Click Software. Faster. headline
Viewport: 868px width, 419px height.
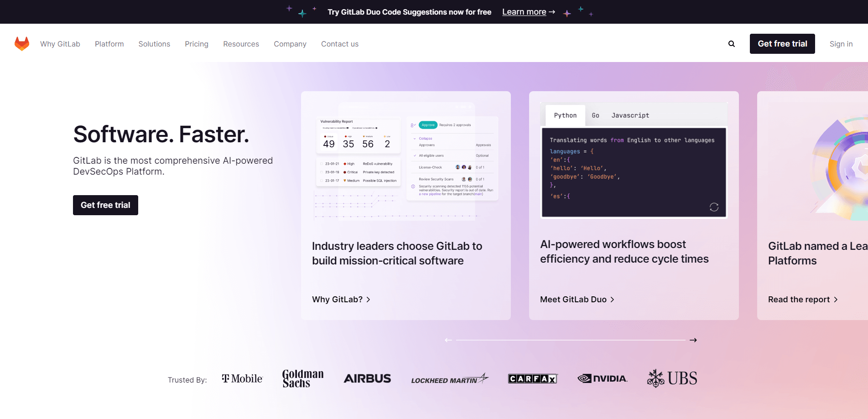(x=161, y=134)
